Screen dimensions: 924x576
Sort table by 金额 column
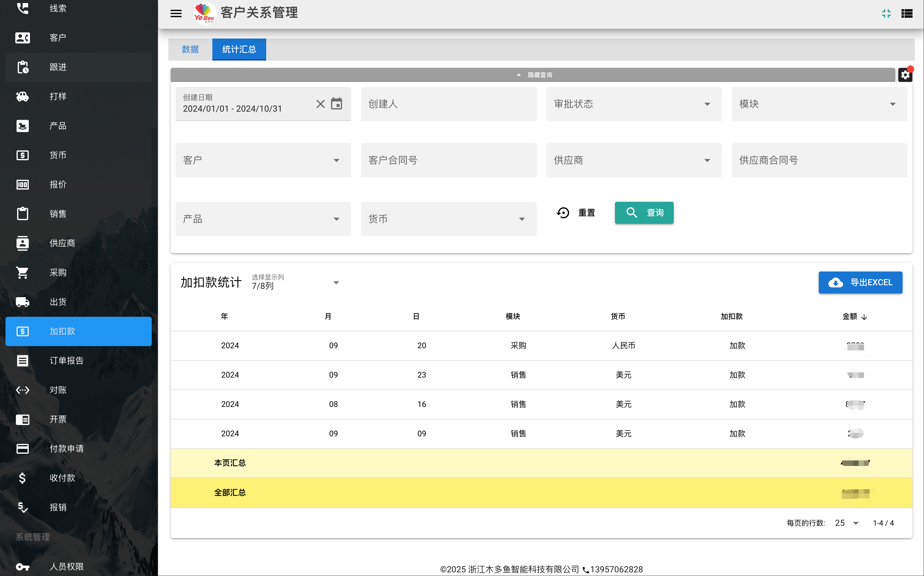tap(854, 316)
